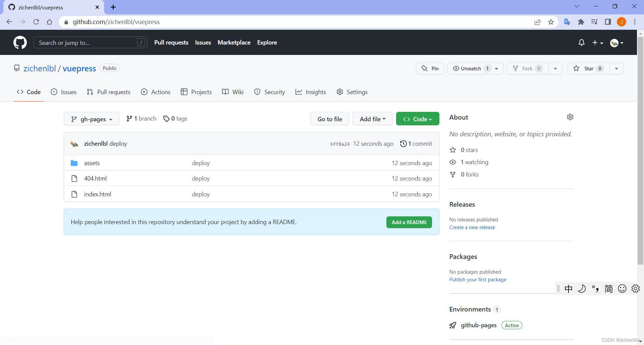The image size is (644, 345).
Task: Close the zichenlbl/vuepress tab
Action: pos(97,7)
